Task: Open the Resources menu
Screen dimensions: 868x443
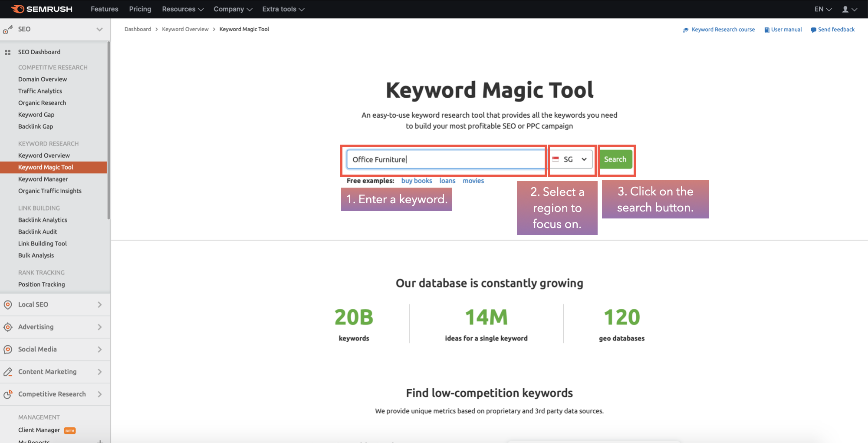Action: 183,9
